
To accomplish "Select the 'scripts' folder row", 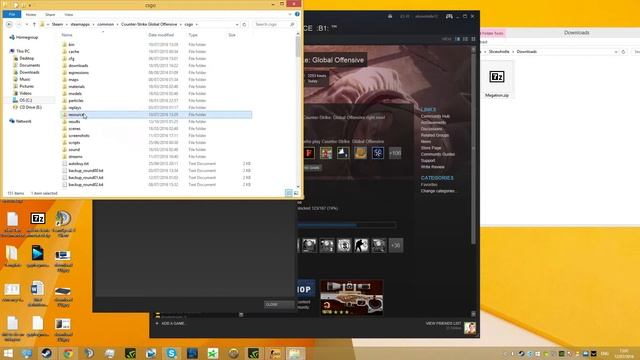I will coord(156,142).
